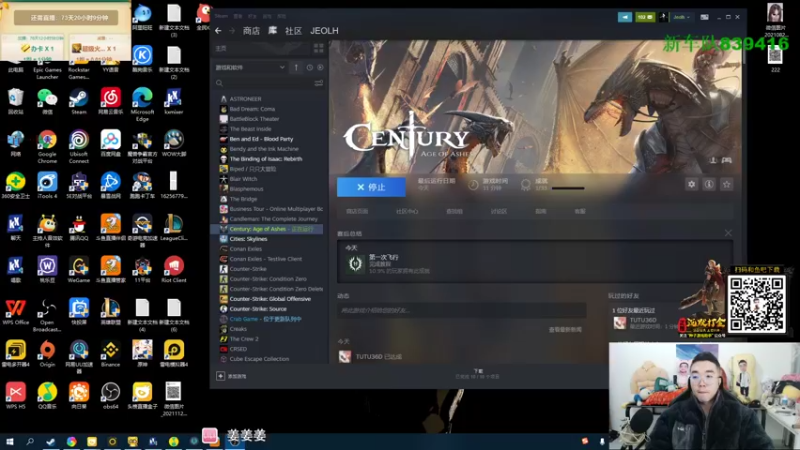Viewport: 800px width, 450px height.
Task: Select BattleBlock Theater in the library list
Action: click(x=254, y=119)
